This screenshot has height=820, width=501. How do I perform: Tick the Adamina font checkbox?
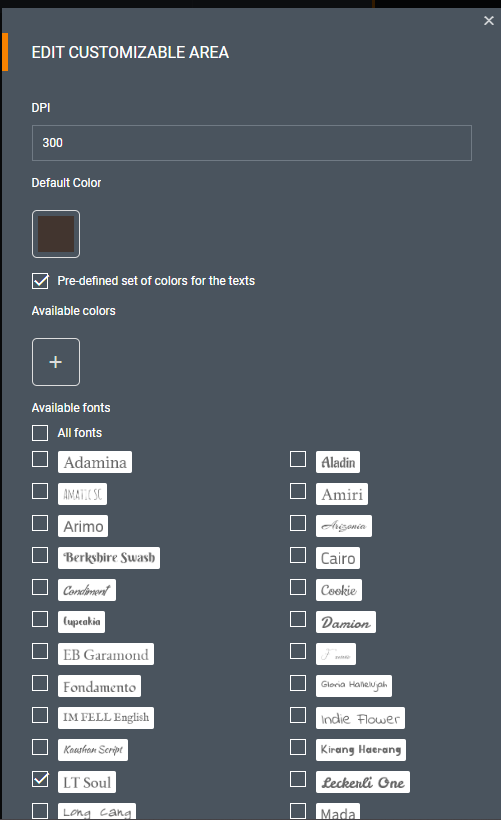coord(40,459)
